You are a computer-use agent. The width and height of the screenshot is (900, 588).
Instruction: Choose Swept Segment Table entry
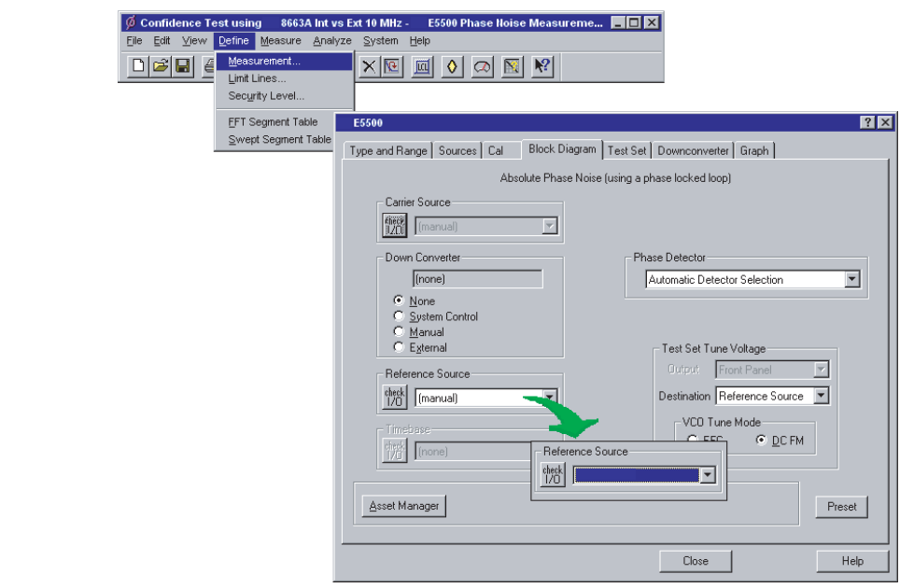pos(274,139)
